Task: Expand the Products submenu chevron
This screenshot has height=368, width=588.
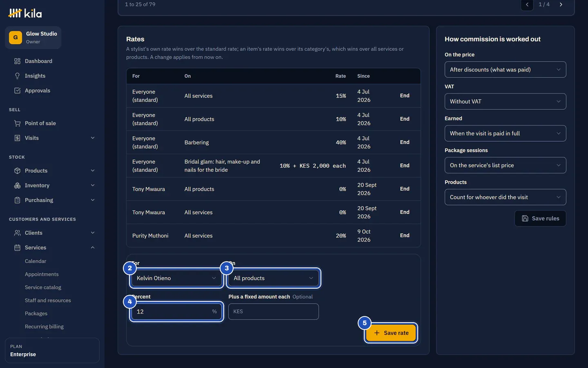Action: (x=93, y=171)
